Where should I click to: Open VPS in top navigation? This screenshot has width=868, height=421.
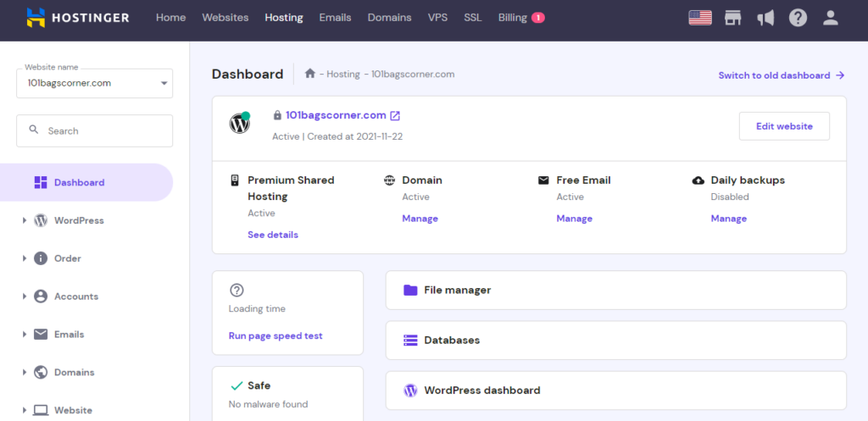438,18
